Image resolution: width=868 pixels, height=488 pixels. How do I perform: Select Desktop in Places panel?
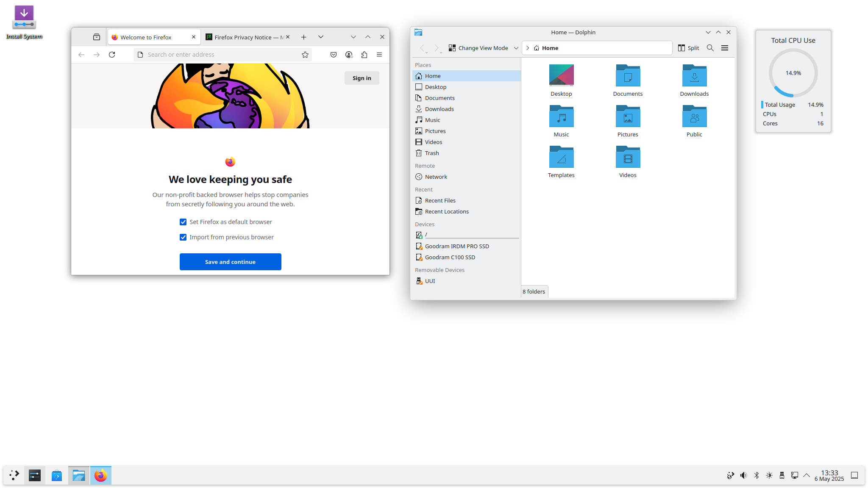[x=466, y=87]
